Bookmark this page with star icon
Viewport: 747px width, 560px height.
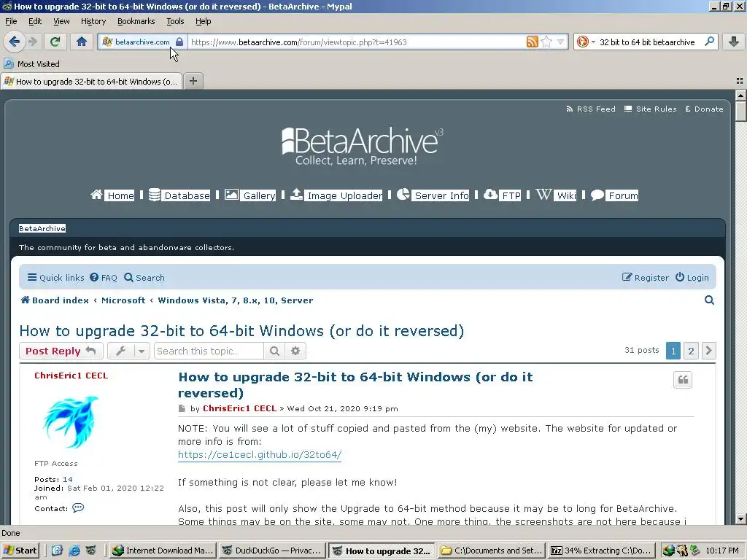[x=546, y=42]
